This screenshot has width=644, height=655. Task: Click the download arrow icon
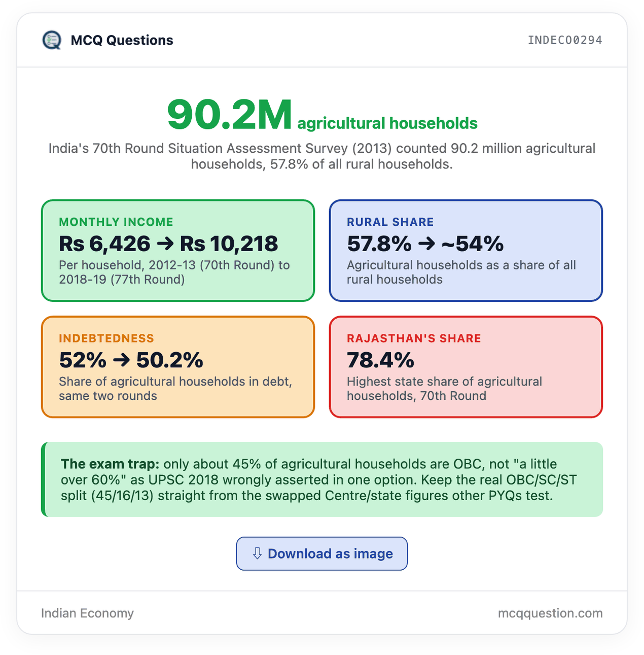(257, 554)
